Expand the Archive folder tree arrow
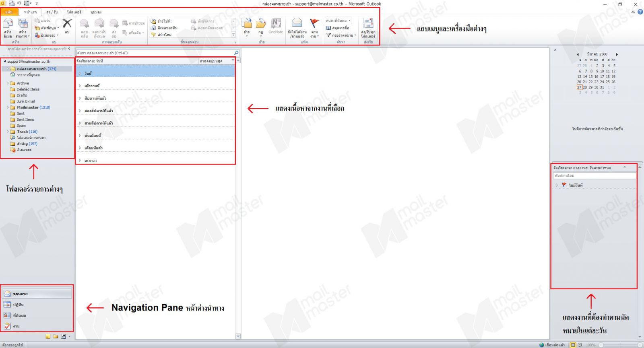 click(8, 83)
